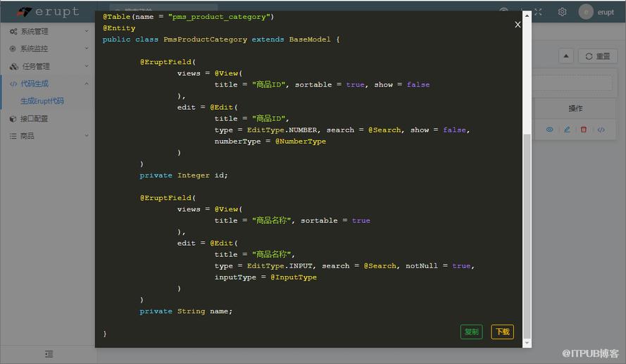Click the view eye icon in 操作 column
The image size is (626, 364).
pos(550,130)
